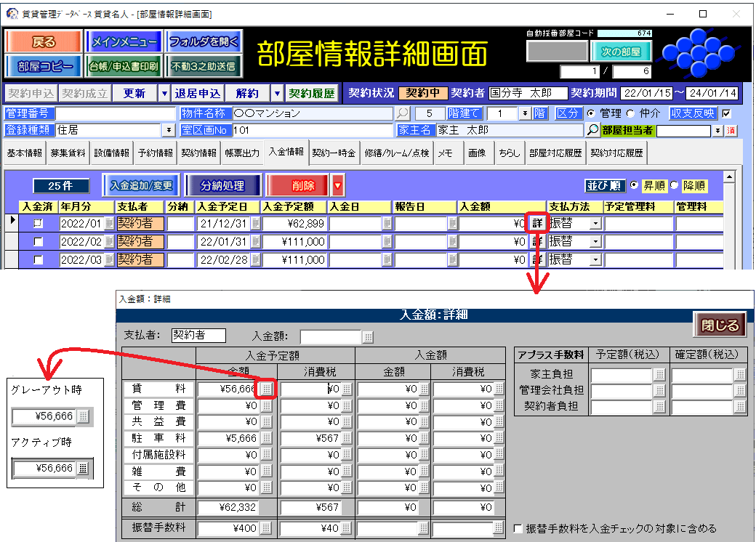Open the 登録種類 住居 dropdown
756x542 pixels.
169,130
